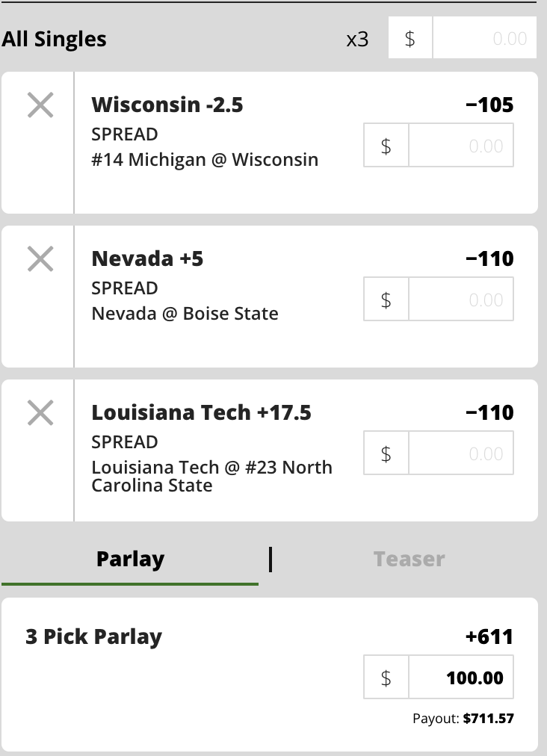Edit the 3 Pick Parlay wager amount
This screenshot has height=756, width=547.
(x=461, y=678)
